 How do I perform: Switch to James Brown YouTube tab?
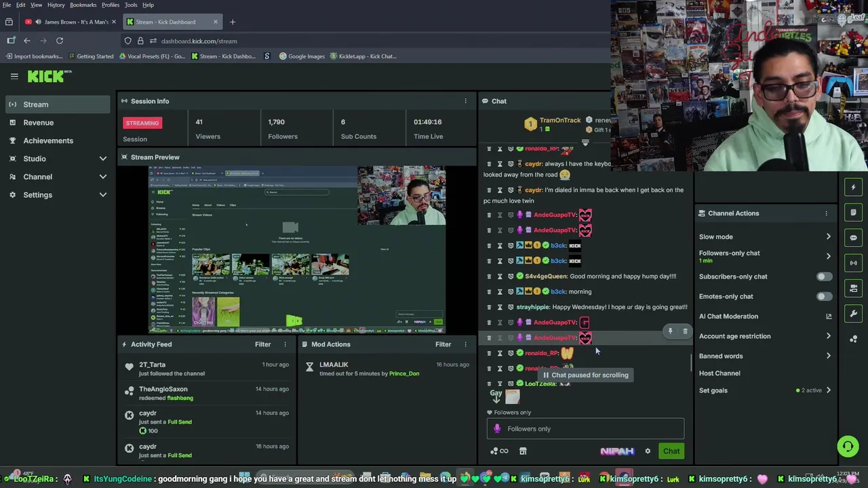point(71,22)
